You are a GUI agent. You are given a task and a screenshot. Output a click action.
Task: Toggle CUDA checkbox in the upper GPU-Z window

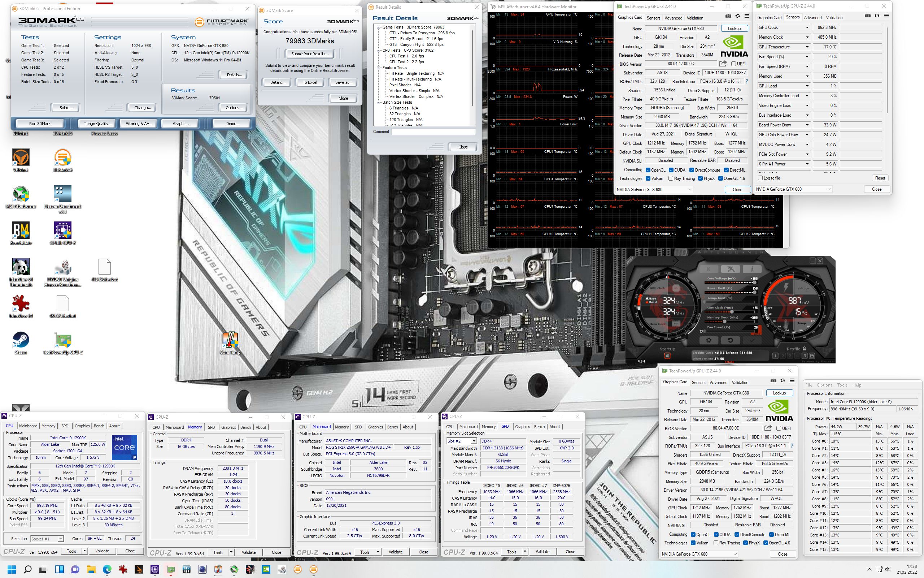(x=671, y=170)
